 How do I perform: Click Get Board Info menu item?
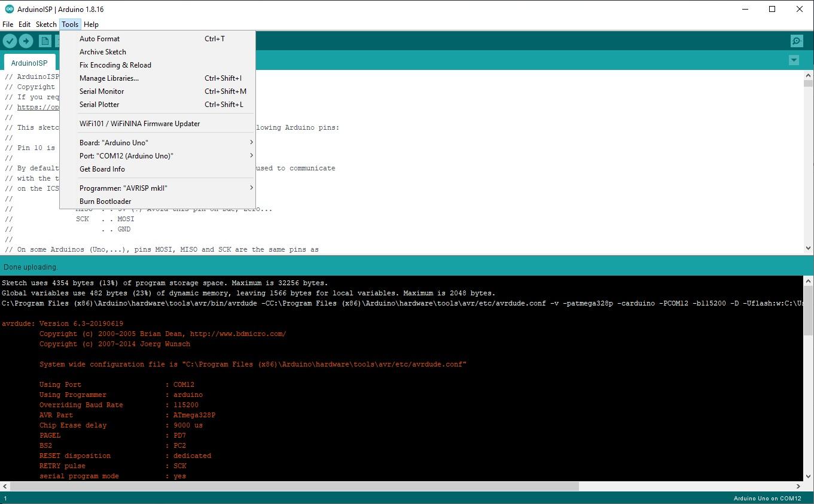point(102,169)
